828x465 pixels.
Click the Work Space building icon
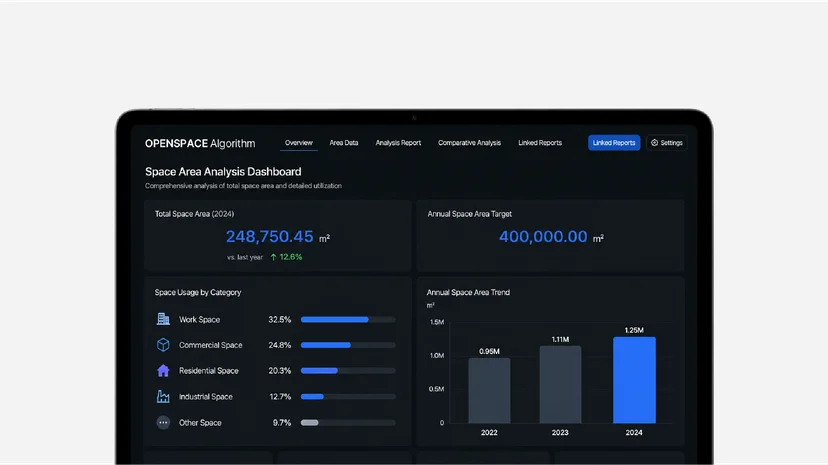click(x=163, y=319)
